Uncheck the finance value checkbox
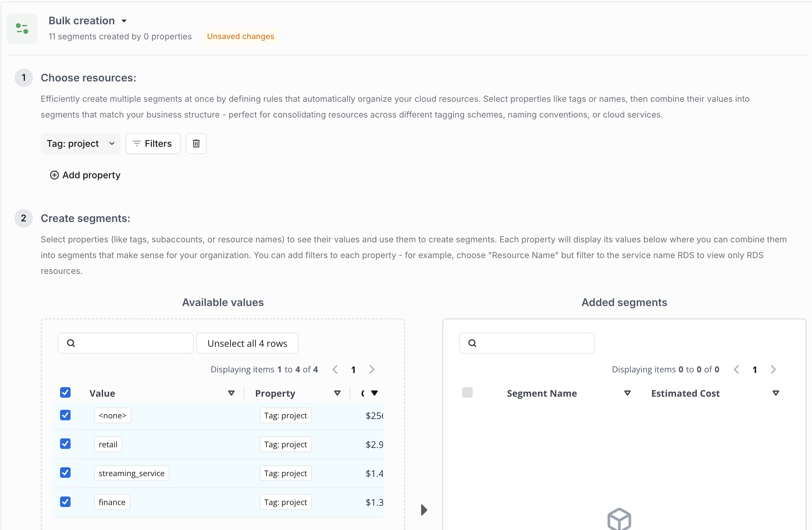Image resolution: width=812 pixels, height=530 pixels. (x=65, y=502)
